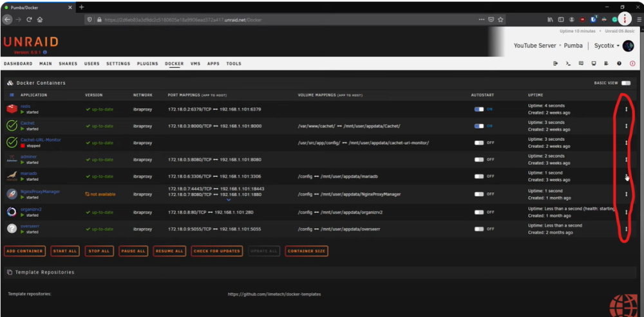Enable autostart for overseerr
The image size is (644, 317).
point(479,229)
